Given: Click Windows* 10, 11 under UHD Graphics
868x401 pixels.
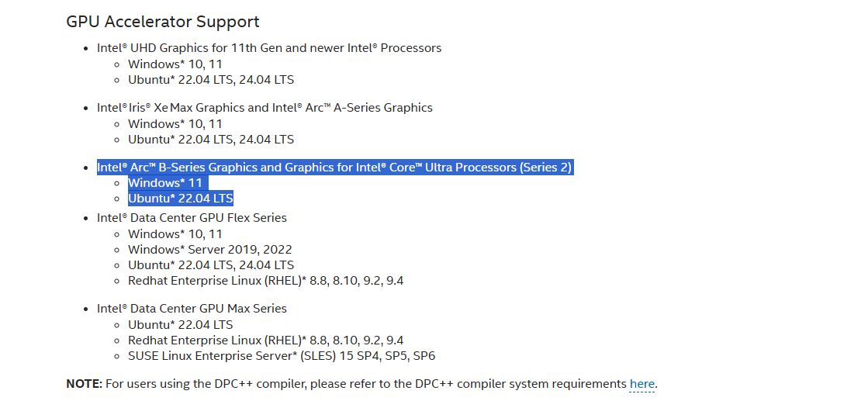Looking at the screenshot, I should coord(175,64).
